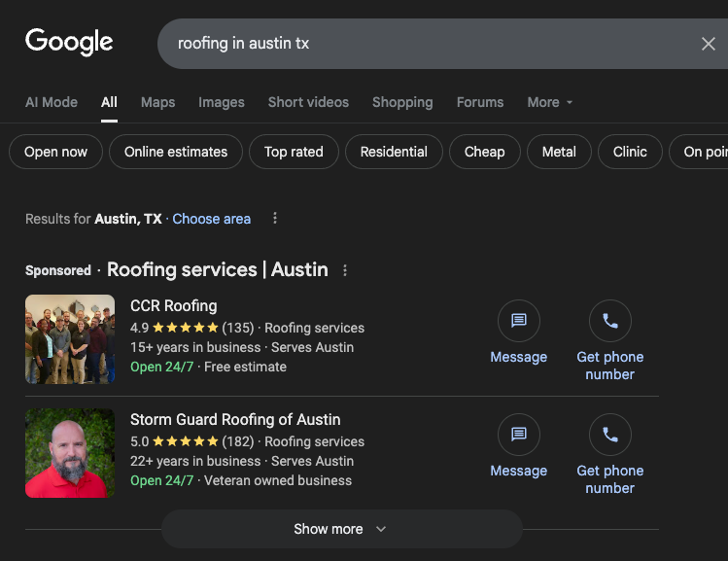Click the Free estimate text

[245, 367]
